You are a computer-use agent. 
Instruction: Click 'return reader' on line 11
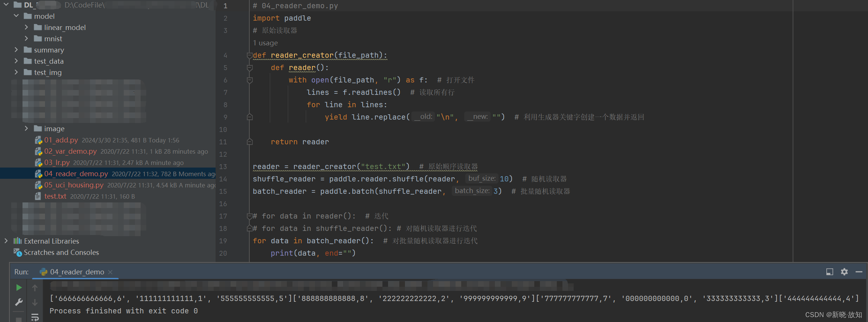300,142
